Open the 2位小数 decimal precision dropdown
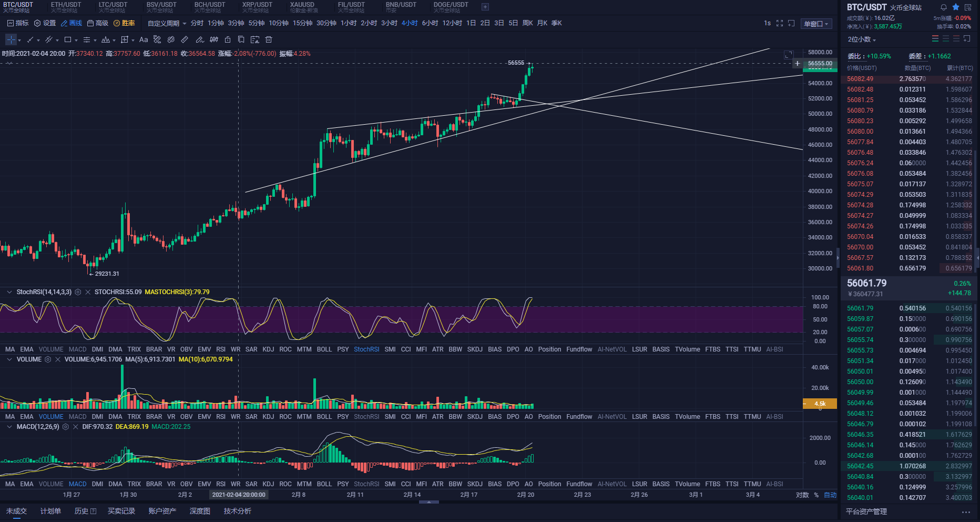 point(862,39)
